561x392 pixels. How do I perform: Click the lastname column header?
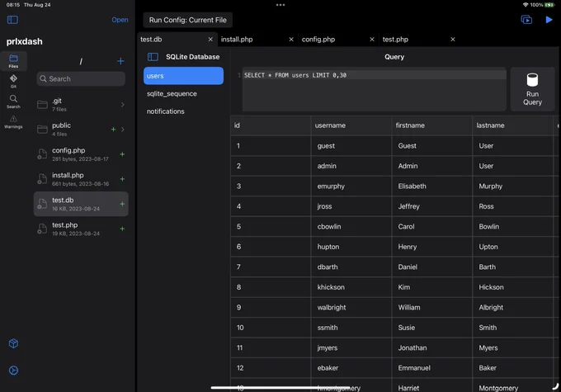point(512,125)
